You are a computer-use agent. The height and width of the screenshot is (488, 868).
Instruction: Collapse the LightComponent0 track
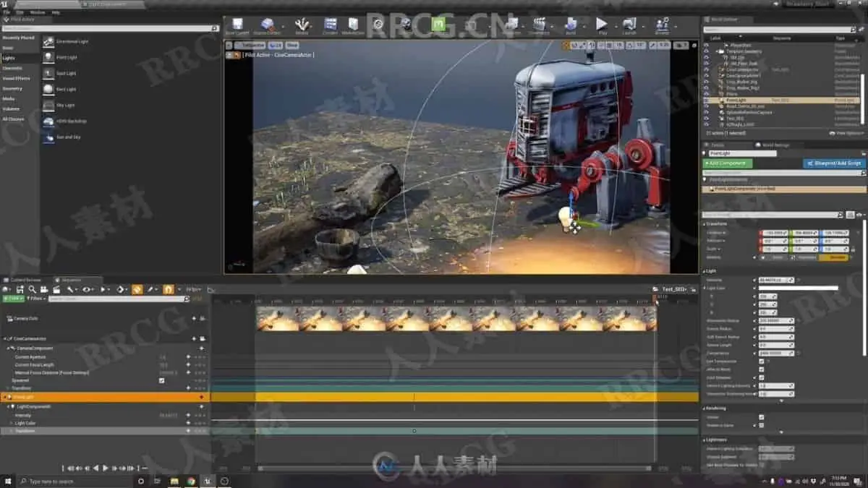coord(9,406)
